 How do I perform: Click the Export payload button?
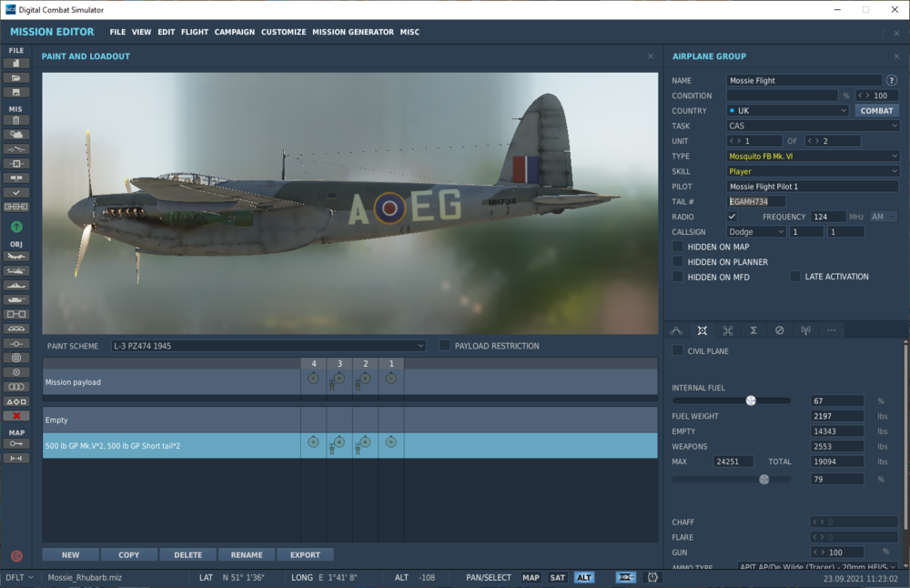click(305, 554)
